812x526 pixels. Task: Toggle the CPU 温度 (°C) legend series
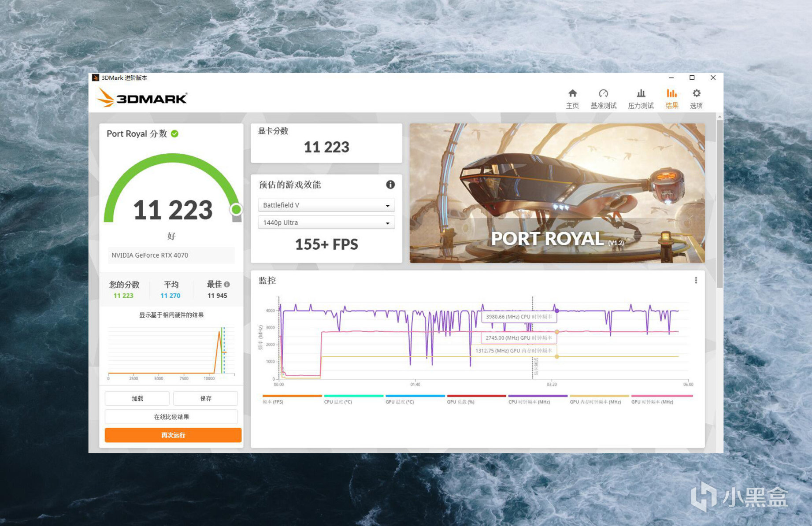354,400
